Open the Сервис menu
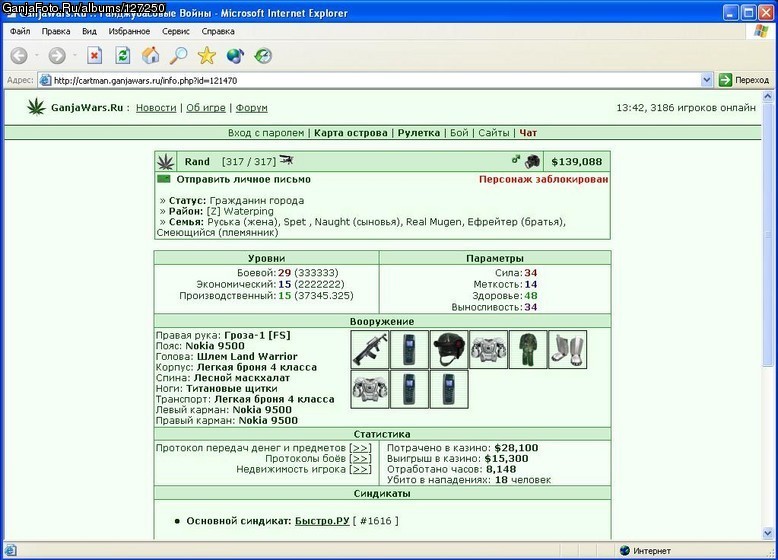Viewport: 778px width, 560px height. (x=176, y=31)
